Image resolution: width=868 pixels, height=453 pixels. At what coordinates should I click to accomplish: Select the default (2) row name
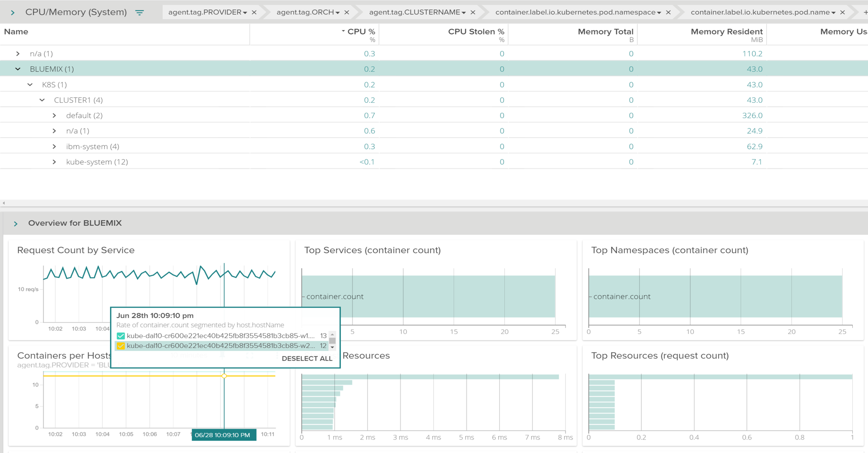pos(84,115)
